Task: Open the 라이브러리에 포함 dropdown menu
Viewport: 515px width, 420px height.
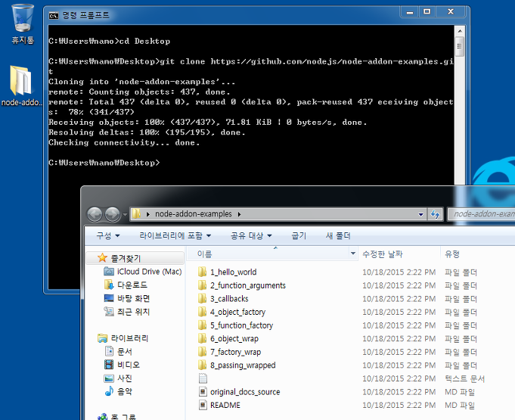Action: tap(175, 235)
